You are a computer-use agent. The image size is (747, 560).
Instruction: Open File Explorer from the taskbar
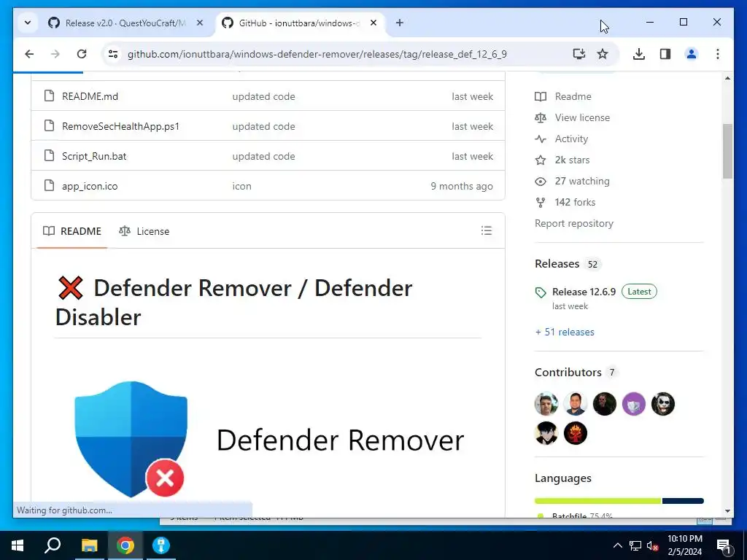[89, 545]
